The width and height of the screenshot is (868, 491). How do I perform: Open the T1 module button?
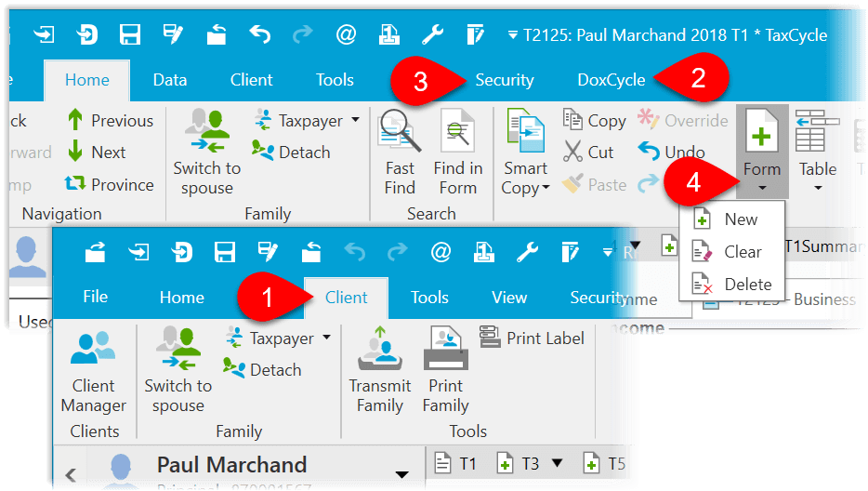point(455,463)
